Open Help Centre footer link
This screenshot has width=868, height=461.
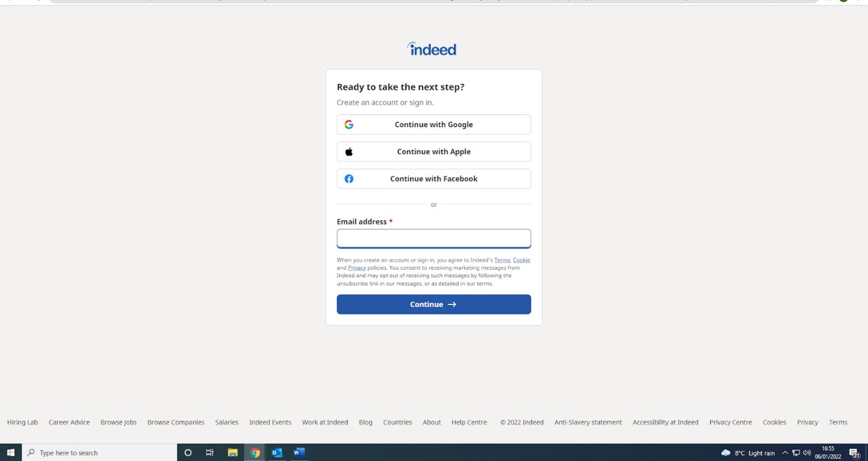[469, 423]
